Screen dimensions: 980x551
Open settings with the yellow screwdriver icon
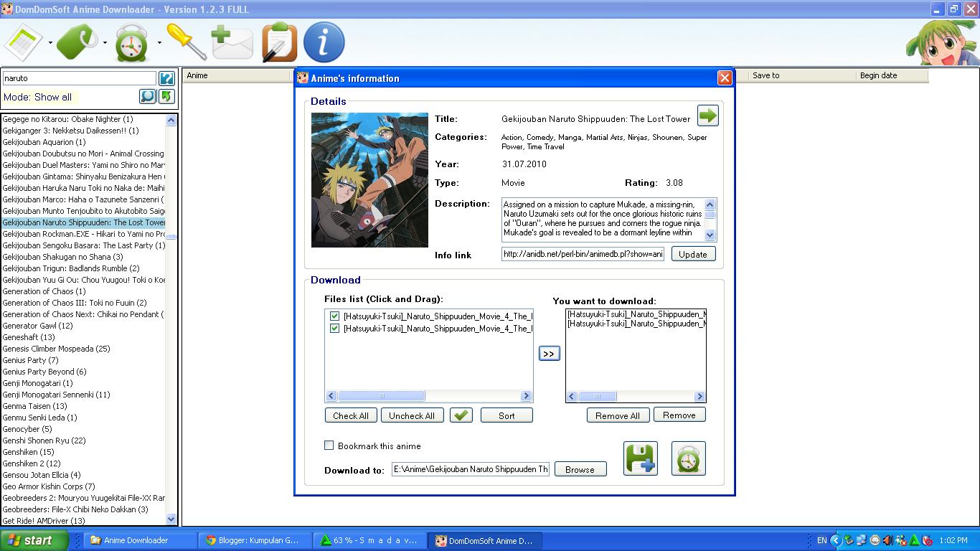[187, 42]
